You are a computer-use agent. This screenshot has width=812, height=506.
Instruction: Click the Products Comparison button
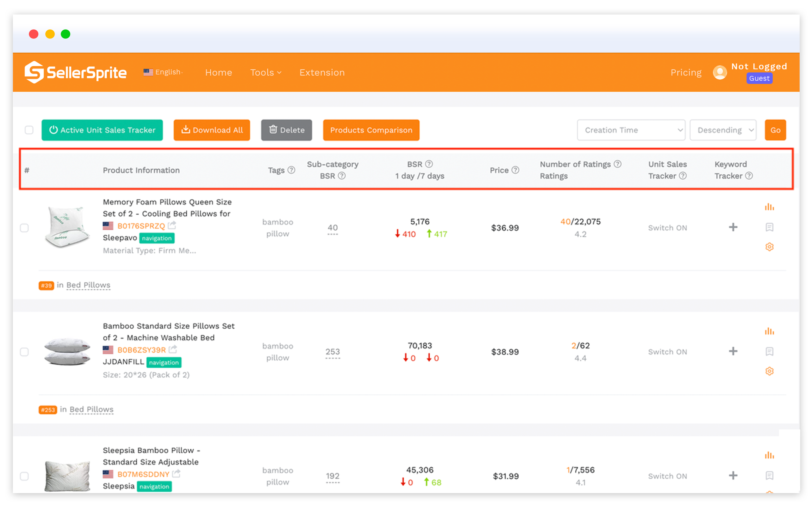point(371,130)
